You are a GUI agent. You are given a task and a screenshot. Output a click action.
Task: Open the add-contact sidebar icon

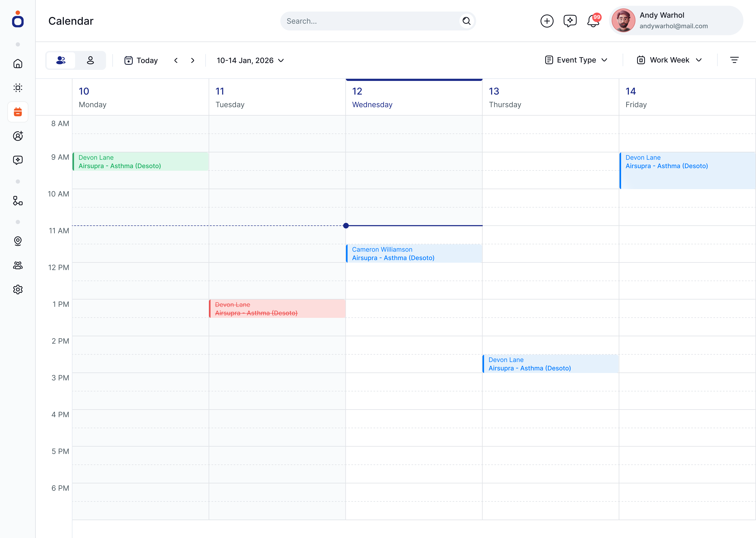18,136
